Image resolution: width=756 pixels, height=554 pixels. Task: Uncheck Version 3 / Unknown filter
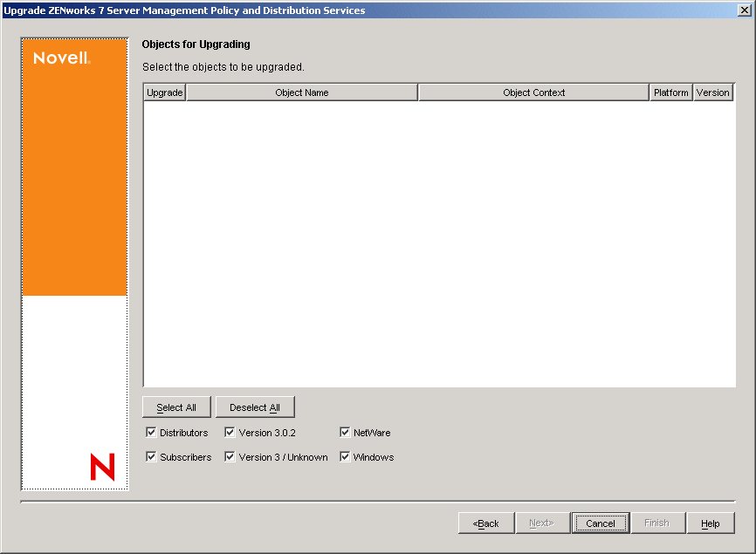230,456
